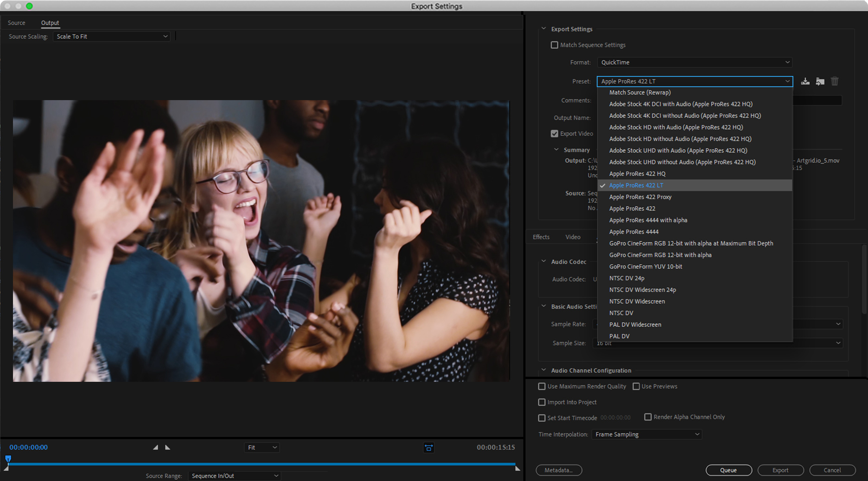868x481 pixels.
Task: Click the Save Preset icon
Action: click(805, 82)
